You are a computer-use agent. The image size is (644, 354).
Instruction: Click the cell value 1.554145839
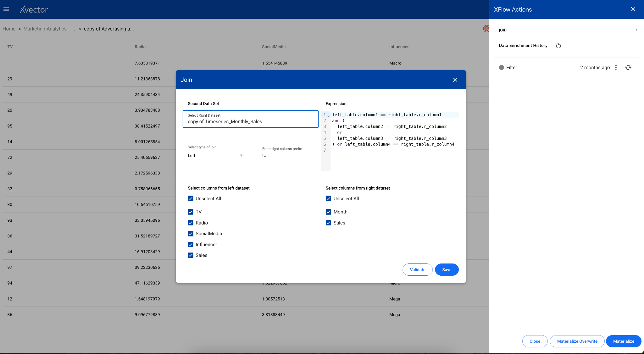(x=275, y=63)
